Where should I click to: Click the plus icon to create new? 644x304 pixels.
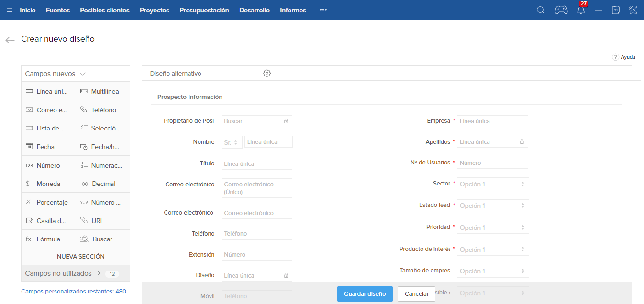(x=599, y=10)
